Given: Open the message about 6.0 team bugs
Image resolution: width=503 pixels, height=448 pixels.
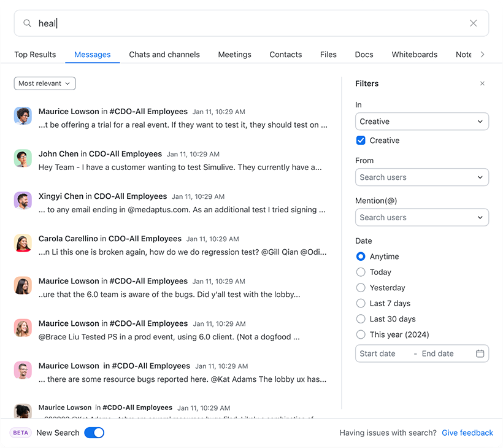Looking at the screenshot, I should tap(169, 288).
